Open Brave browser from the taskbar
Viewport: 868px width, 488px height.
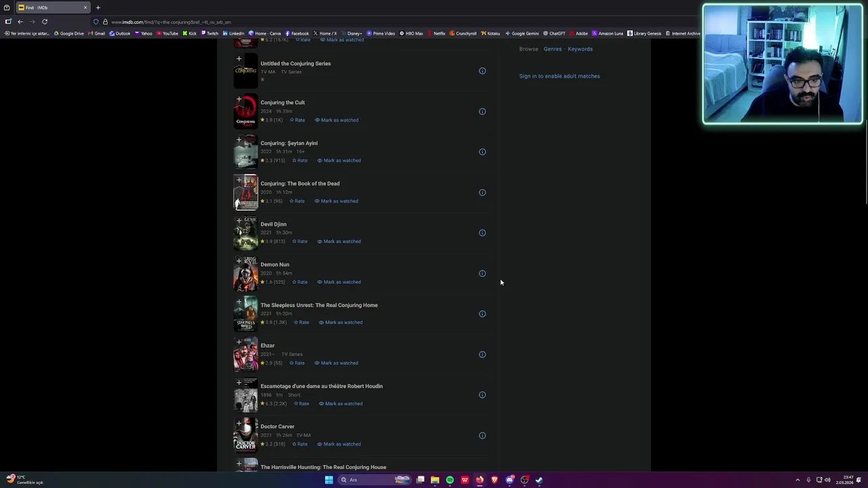tap(494, 480)
